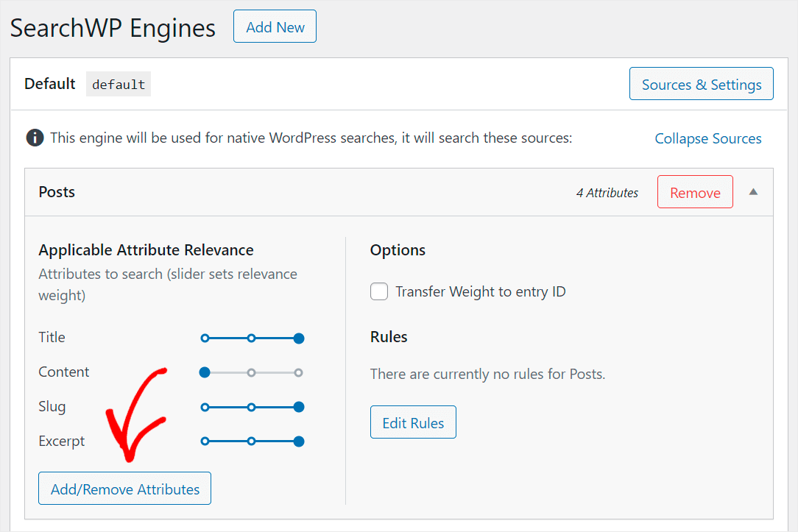The width and height of the screenshot is (798, 532).
Task: Collapse the Posts source with triangle arrow
Action: pos(753,192)
